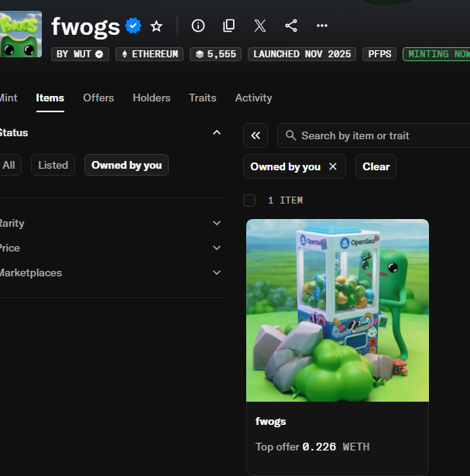Open creator badge BY WUT

click(x=80, y=54)
